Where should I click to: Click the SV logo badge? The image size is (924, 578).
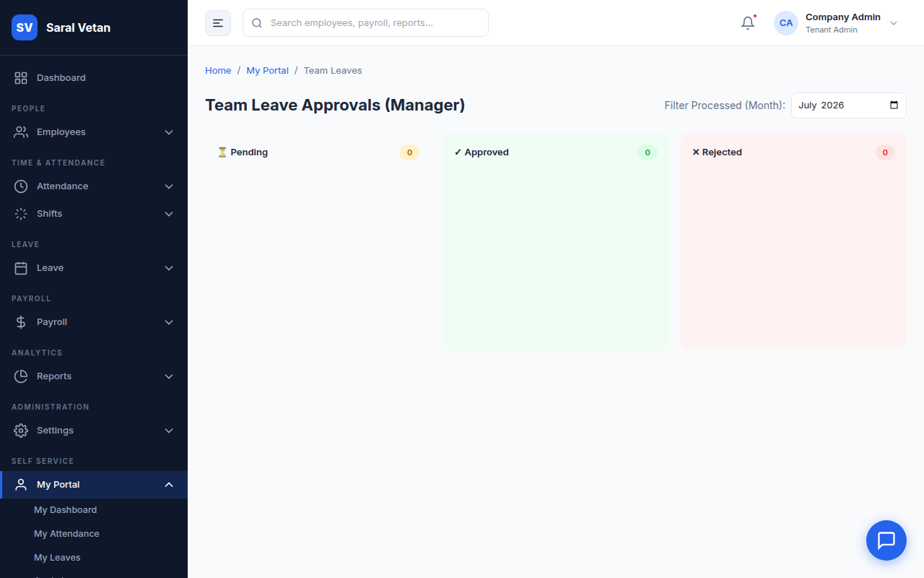tap(25, 27)
